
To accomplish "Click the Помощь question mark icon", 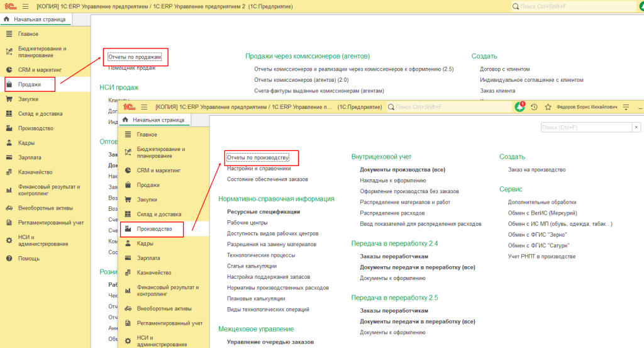I will [9, 259].
